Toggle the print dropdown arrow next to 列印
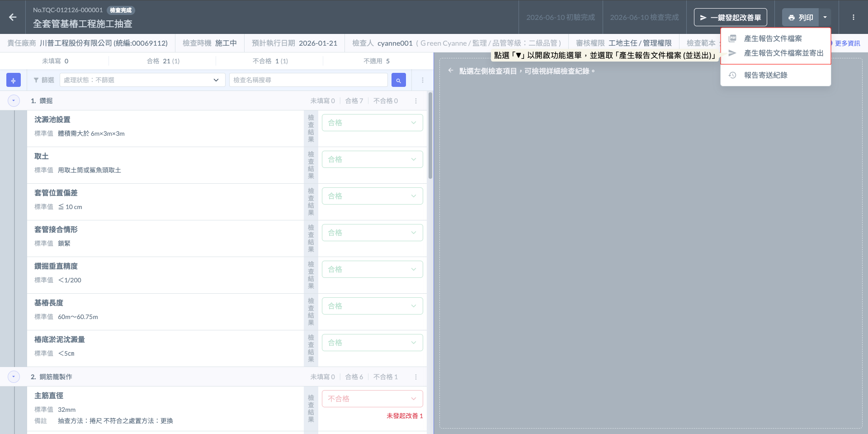Screen dimensions: 868x434 click(825, 17)
